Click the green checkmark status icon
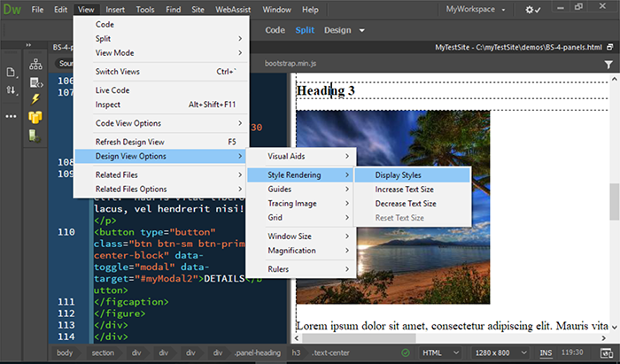 (x=406, y=352)
